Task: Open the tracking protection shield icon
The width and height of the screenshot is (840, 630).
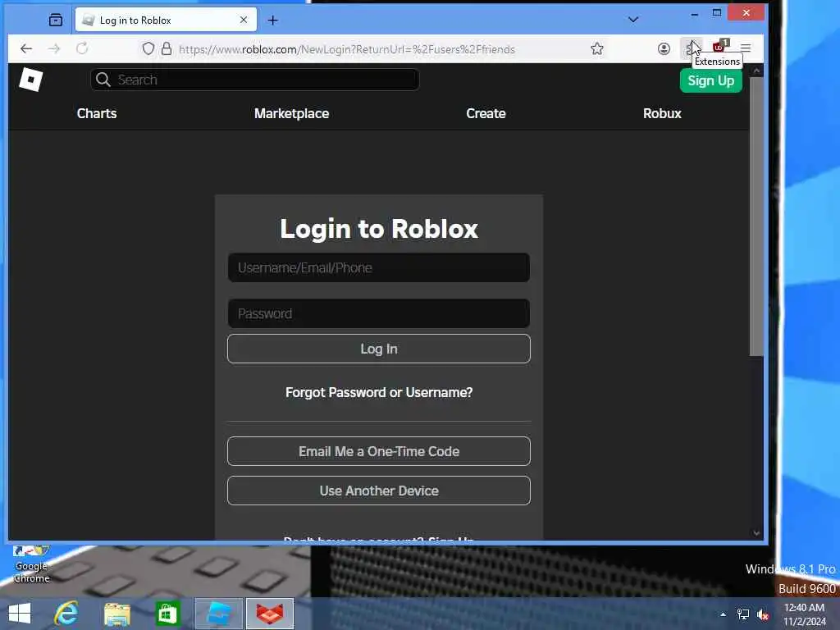Action: click(x=148, y=48)
